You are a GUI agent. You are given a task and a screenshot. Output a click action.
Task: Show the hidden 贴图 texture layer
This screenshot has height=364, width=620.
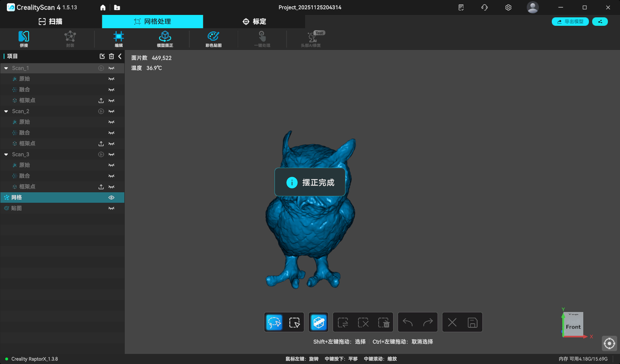point(111,208)
